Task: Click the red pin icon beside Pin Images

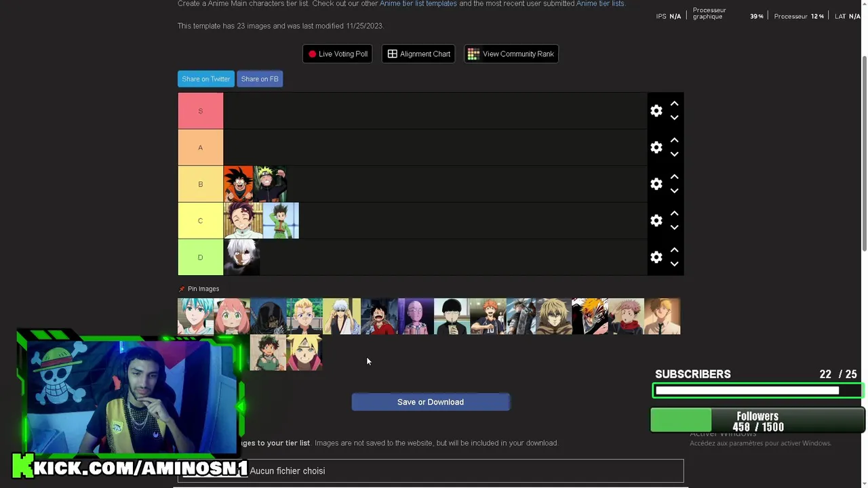Action: click(x=182, y=289)
